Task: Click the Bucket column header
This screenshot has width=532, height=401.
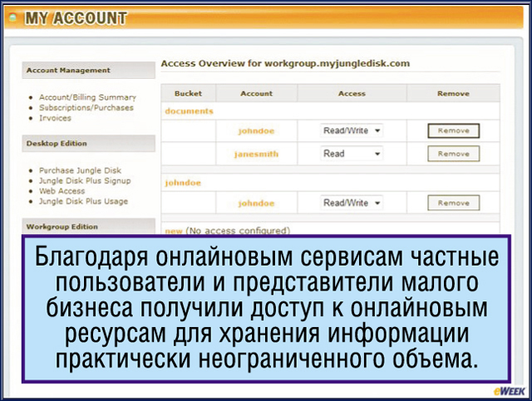Action: 189,93
